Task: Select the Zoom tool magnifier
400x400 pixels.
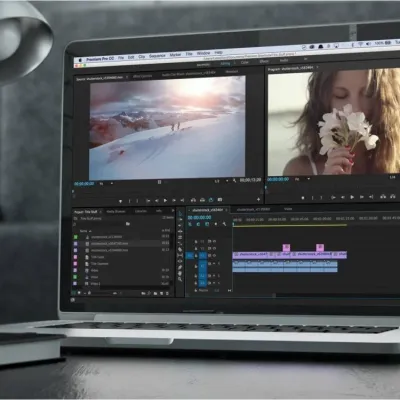Action: [x=180, y=279]
